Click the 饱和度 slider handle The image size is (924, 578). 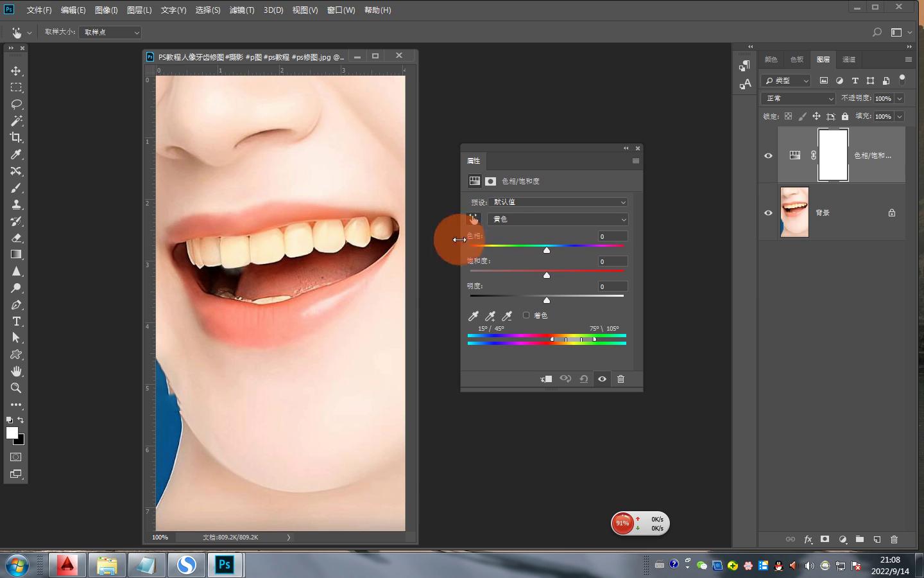tap(547, 276)
